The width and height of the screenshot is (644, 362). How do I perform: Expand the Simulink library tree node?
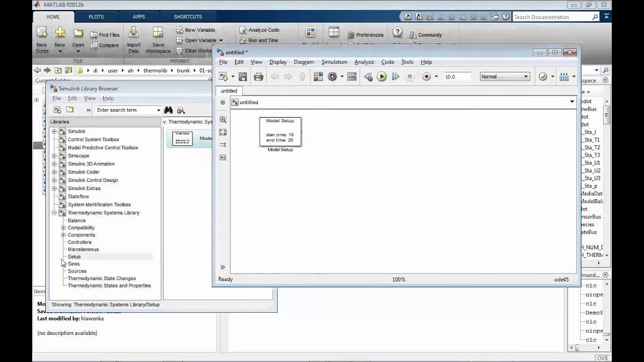pyautogui.click(x=54, y=131)
